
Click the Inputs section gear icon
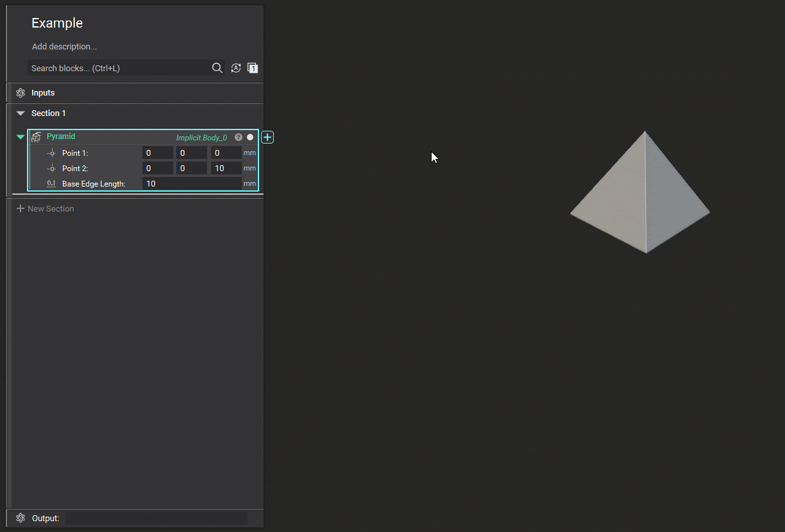tap(21, 93)
